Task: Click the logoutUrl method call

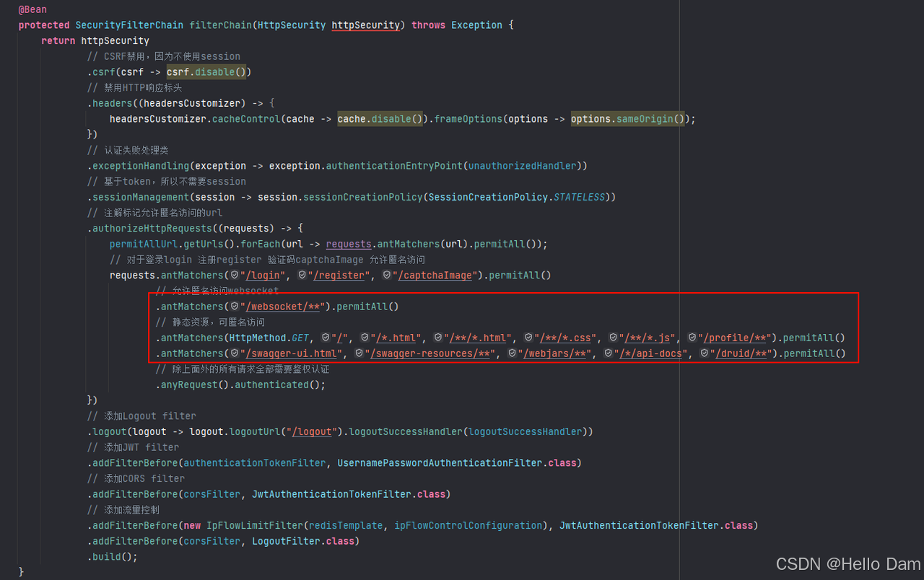Action: [255, 431]
